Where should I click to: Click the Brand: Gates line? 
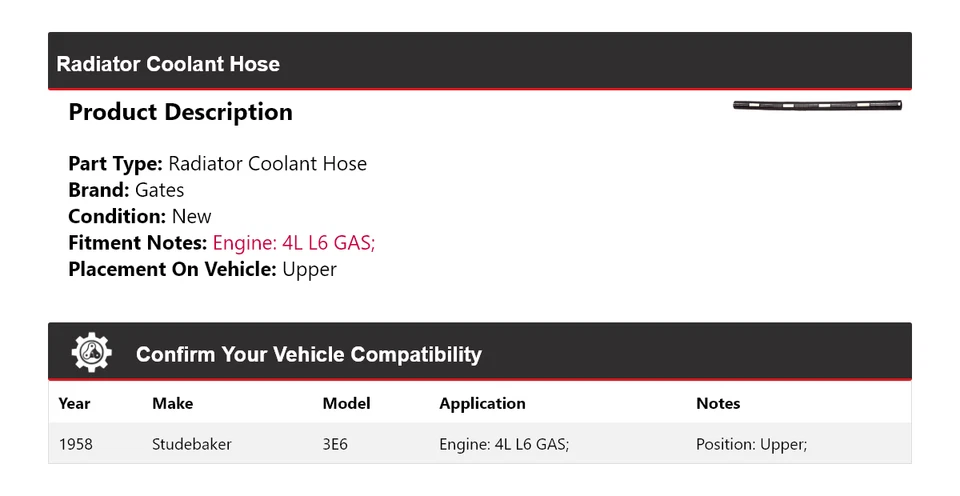tap(126, 190)
